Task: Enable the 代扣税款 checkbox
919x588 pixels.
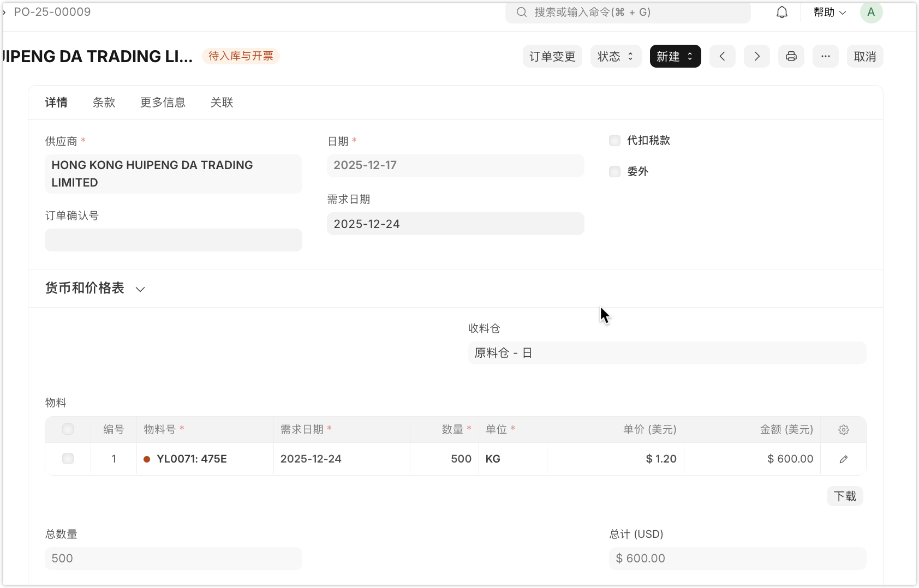Action: coord(615,141)
